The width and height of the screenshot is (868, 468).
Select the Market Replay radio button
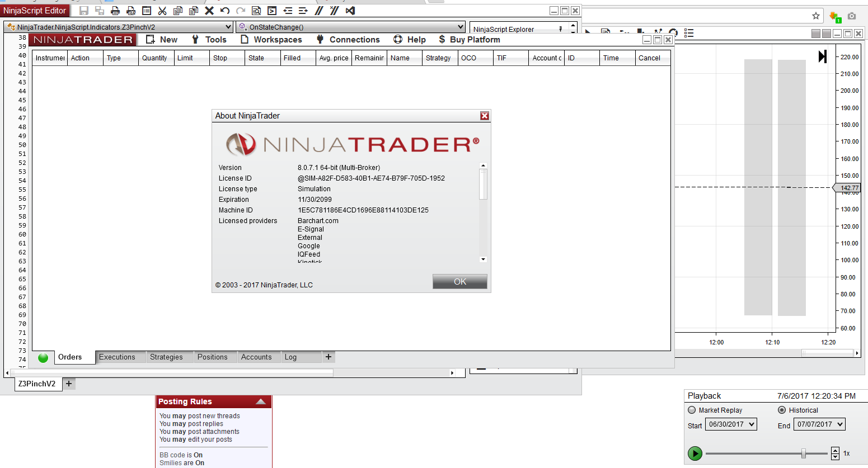pos(692,410)
